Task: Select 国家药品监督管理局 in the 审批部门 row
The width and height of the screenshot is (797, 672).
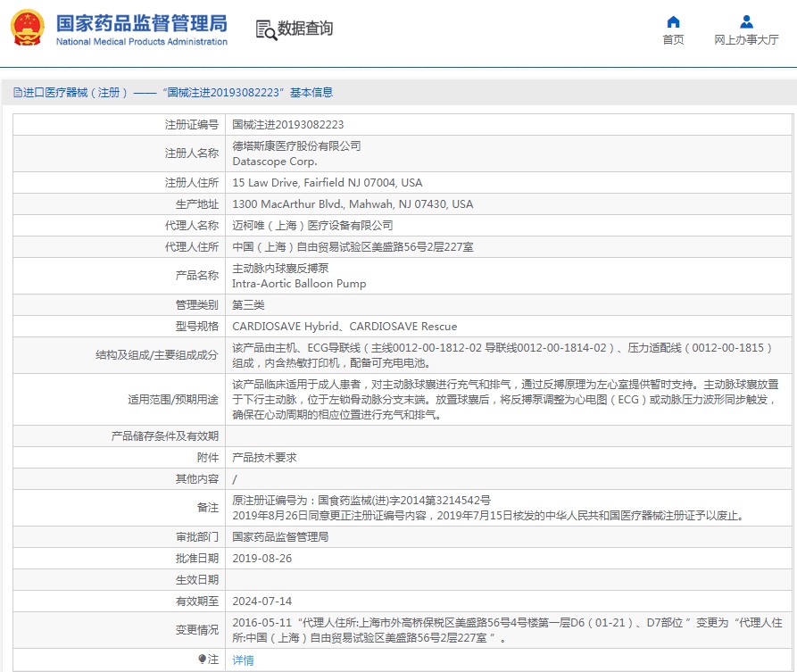Action: click(280, 536)
